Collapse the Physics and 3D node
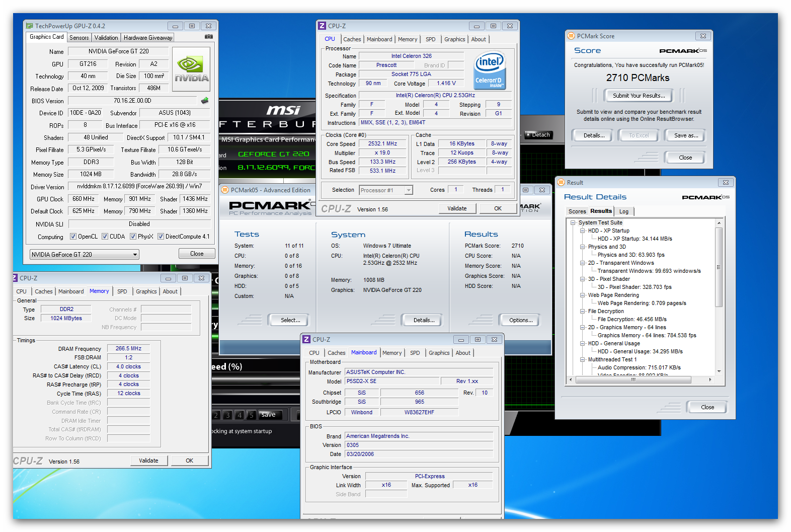791x532 pixels. [582, 247]
